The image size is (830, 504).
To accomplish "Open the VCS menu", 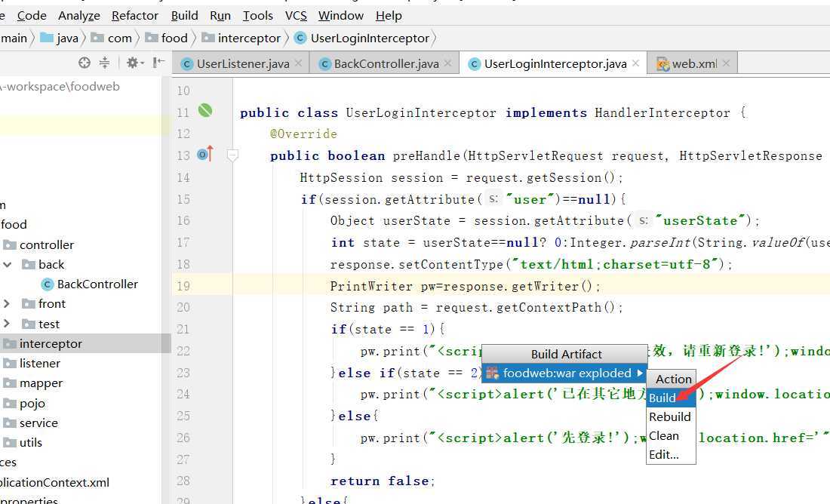I will coord(296,16).
